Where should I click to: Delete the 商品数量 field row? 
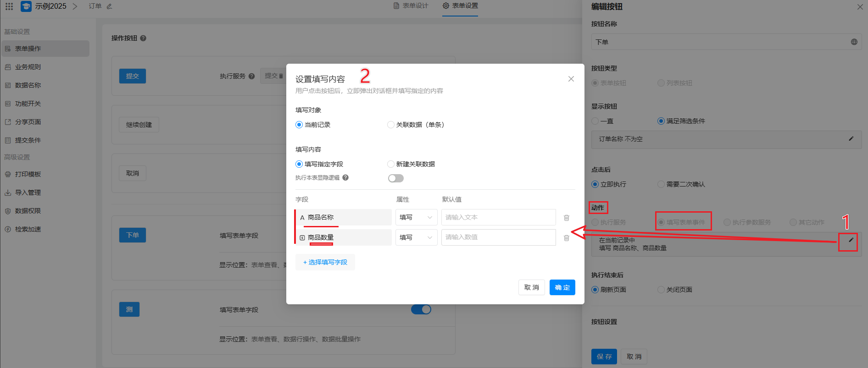pos(567,238)
